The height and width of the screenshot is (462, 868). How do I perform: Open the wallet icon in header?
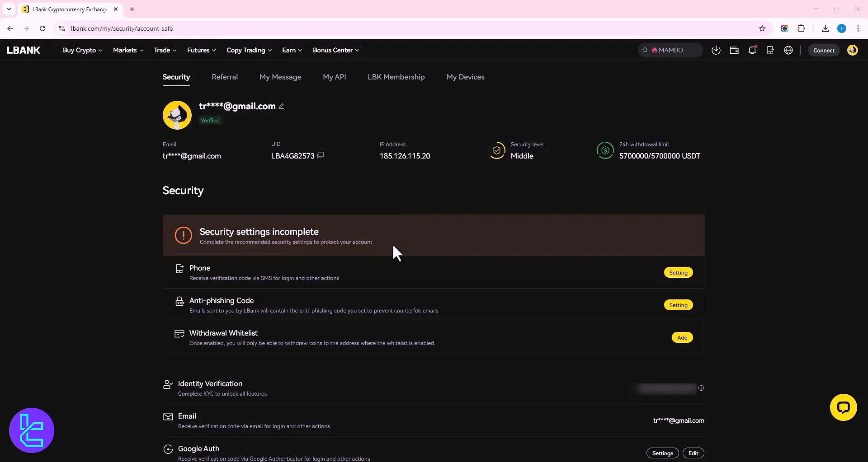[x=734, y=50]
